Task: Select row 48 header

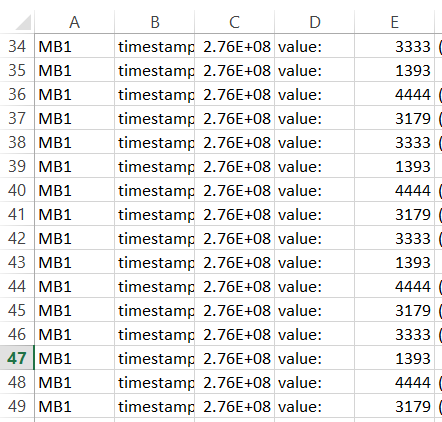Action: pyautogui.click(x=17, y=382)
